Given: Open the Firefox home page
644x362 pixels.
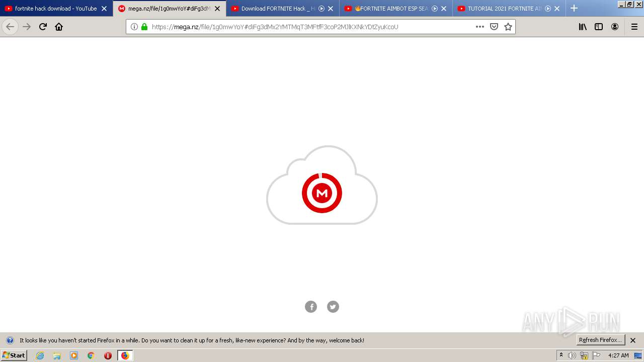Looking at the screenshot, I should 59,27.
